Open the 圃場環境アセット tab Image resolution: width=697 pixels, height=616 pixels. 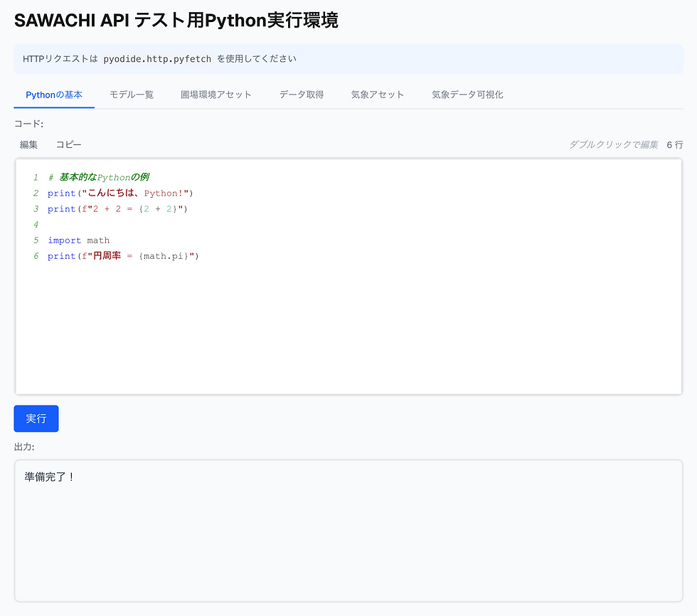[216, 95]
